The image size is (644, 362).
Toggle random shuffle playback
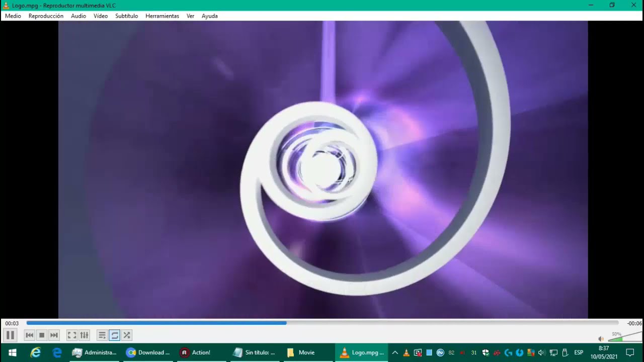click(x=126, y=335)
